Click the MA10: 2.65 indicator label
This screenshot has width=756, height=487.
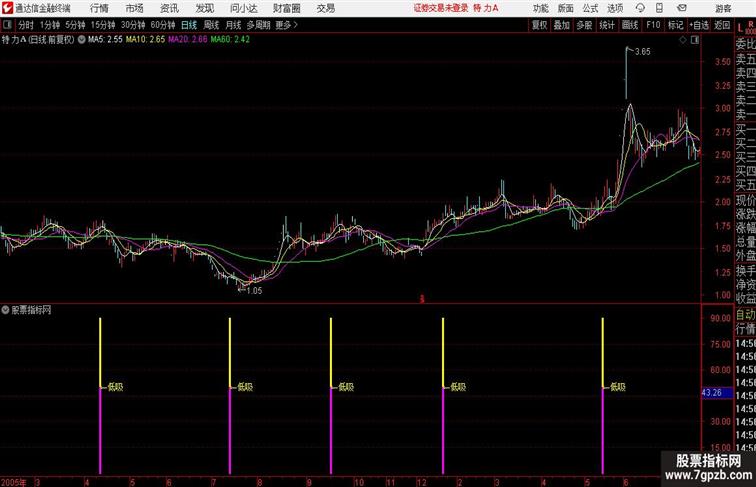pyautogui.click(x=145, y=40)
